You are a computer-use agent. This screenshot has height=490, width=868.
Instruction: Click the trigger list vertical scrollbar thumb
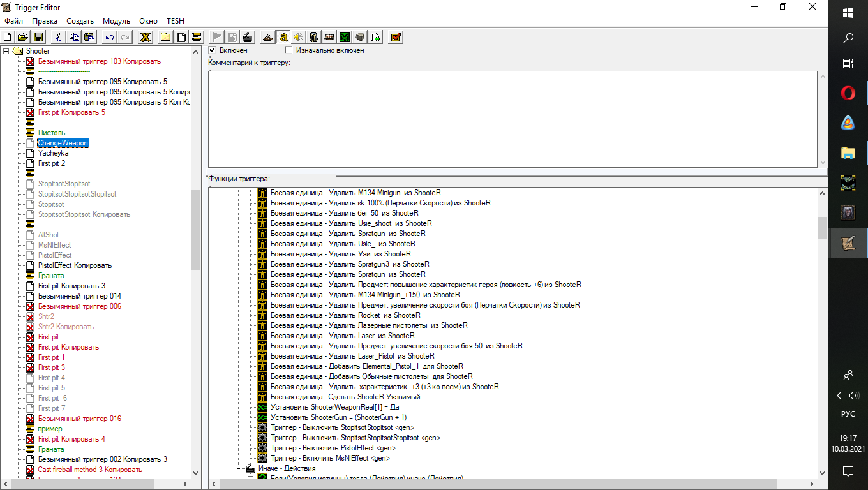pos(196,230)
